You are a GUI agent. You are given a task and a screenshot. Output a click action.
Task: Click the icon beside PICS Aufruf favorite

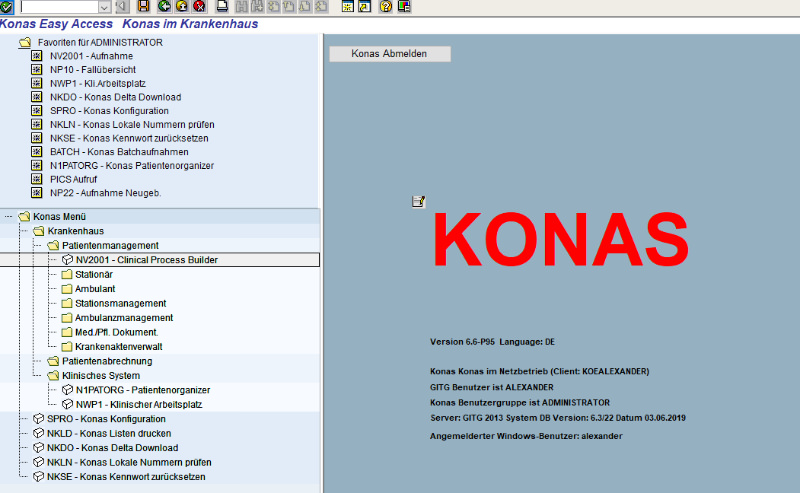(37, 179)
